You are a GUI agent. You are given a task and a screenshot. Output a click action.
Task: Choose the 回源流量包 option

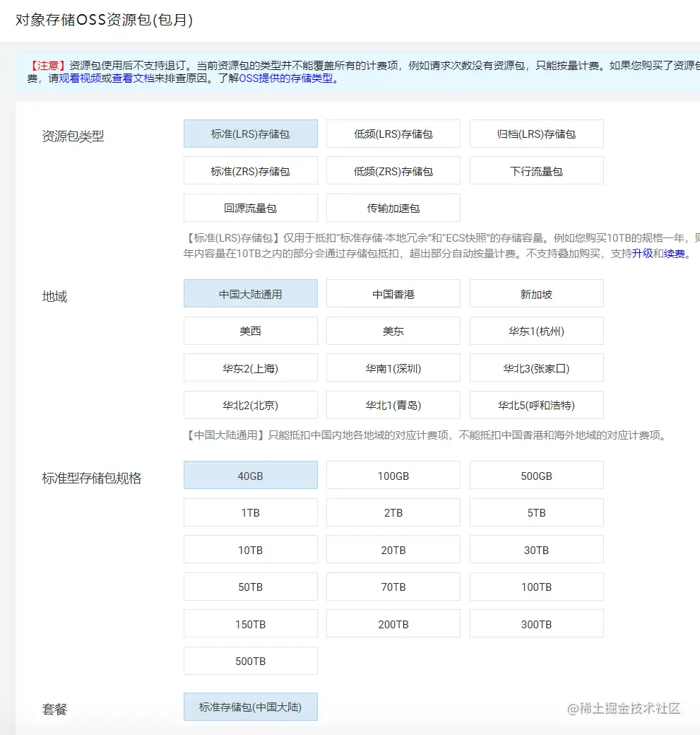(250, 208)
